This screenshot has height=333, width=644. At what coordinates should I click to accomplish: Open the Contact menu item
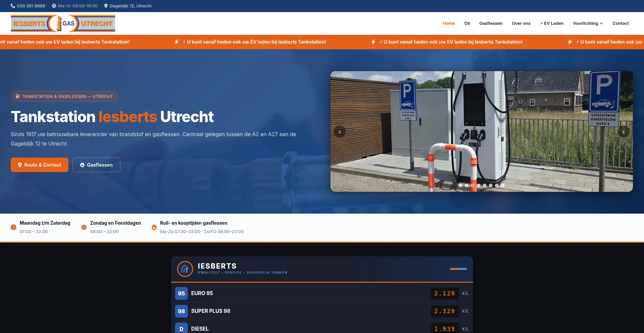[621, 23]
